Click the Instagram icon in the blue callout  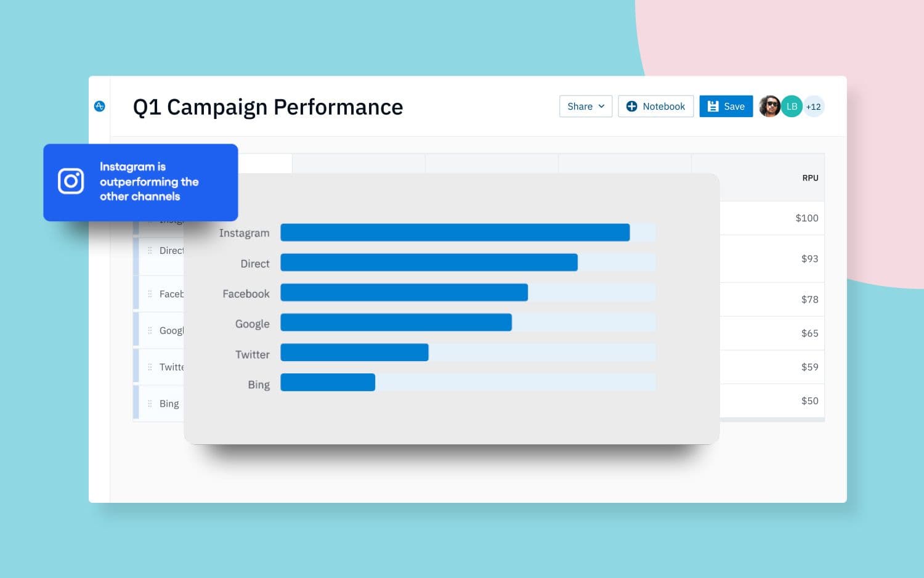pos(70,182)
